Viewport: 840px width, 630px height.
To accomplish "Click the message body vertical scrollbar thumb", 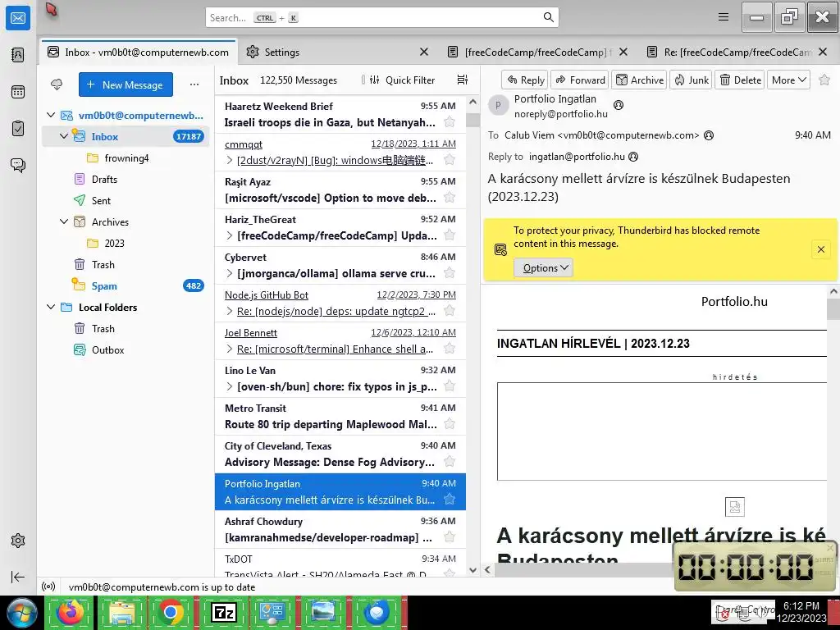I will pos(833,309).
